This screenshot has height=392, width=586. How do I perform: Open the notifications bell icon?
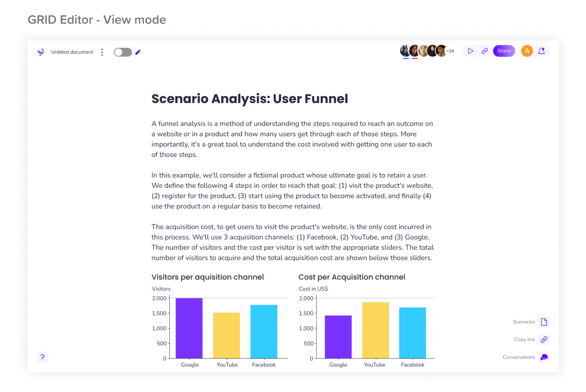coord(541,51)
